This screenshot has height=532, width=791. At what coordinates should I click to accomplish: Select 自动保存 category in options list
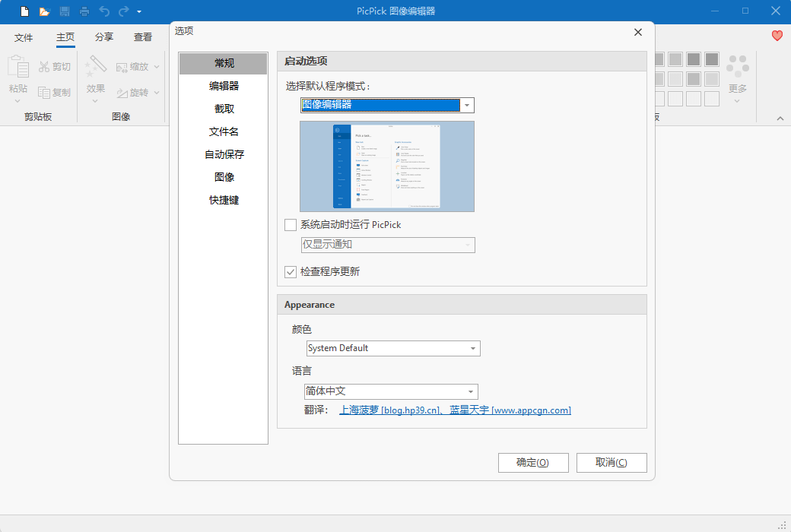pyautogui.click(x=224, y=154)
